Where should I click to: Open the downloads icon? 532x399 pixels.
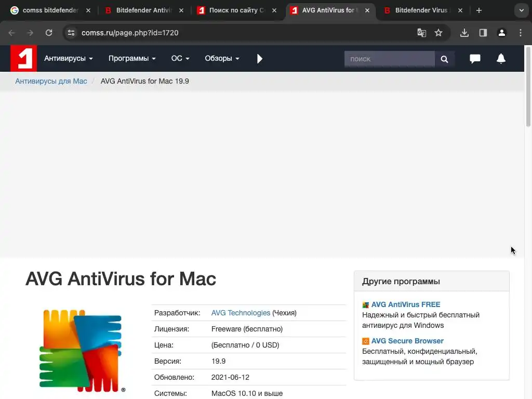[x=464, y=33]
